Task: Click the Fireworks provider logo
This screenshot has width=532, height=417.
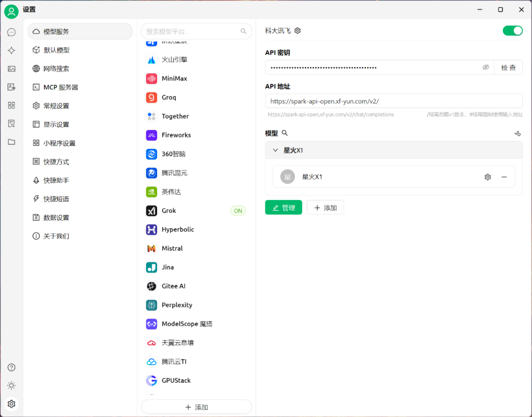Action: [151, 135]
